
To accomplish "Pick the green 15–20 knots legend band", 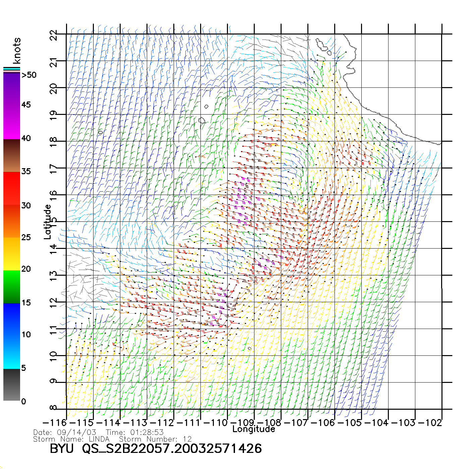I will pyautogui.click(x=12, y=286).
